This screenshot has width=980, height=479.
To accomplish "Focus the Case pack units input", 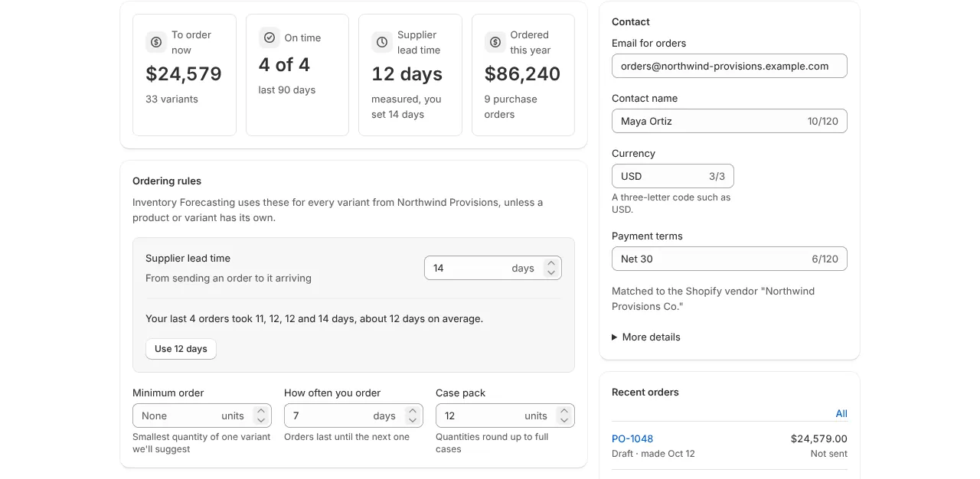I will pyautogui.click(x=505, y=415).
